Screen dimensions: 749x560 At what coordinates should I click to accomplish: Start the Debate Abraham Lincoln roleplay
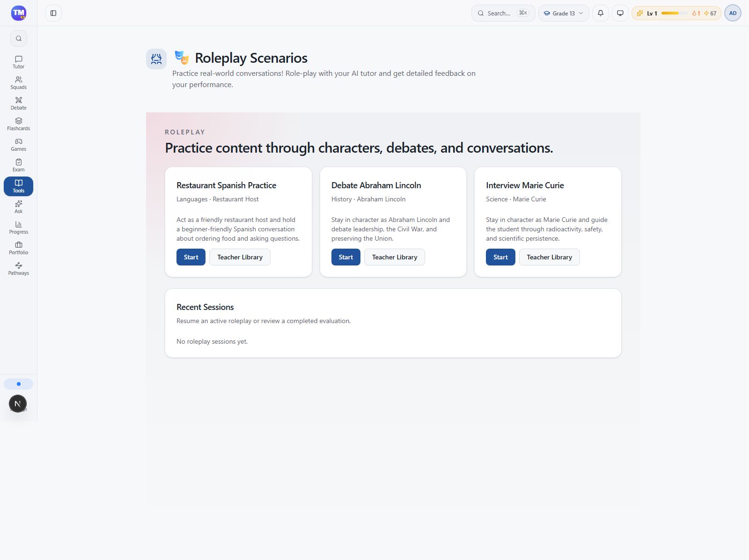(346, 257)
